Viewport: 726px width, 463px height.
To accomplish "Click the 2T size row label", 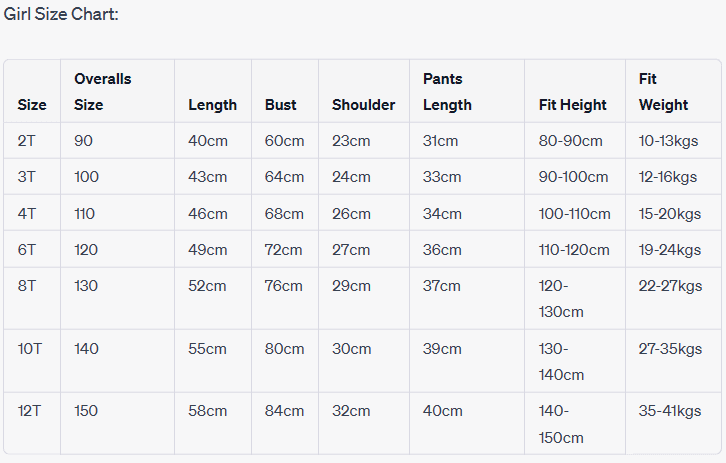I will click(x=27, y=141).
